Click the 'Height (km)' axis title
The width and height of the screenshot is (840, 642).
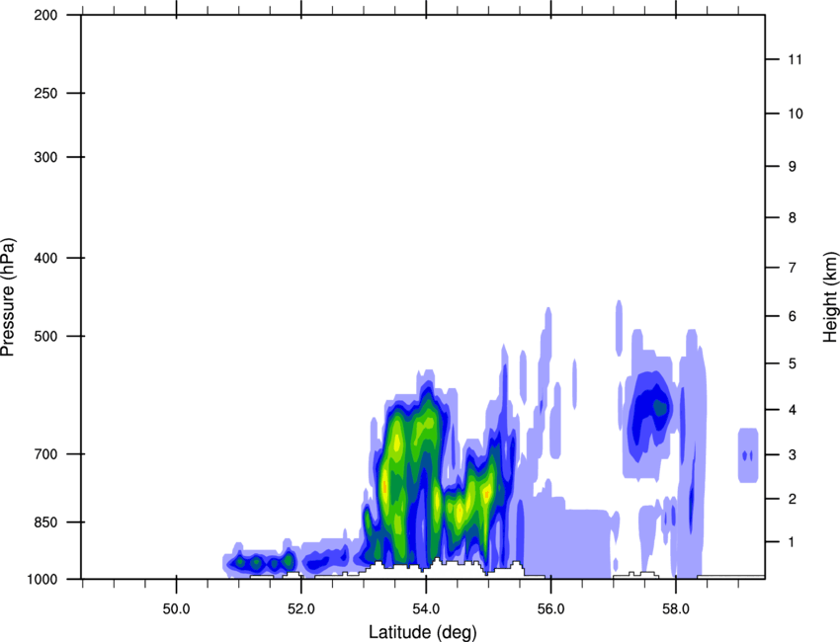(x=830, y=297)
